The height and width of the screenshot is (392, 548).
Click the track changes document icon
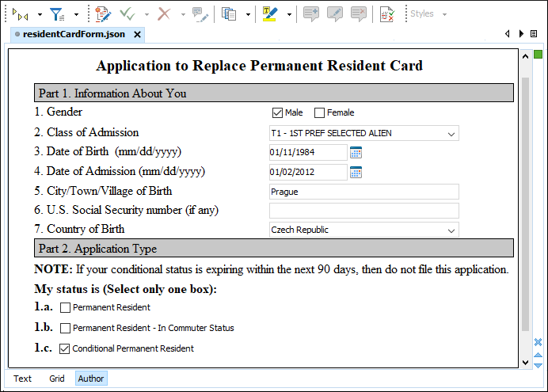click(102, 14)
